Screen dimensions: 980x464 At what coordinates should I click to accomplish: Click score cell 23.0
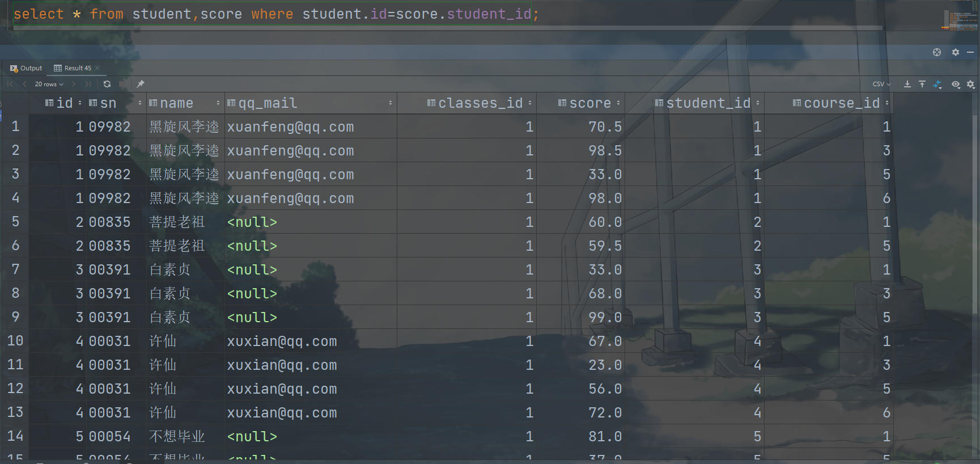click(x=580, y=365)
